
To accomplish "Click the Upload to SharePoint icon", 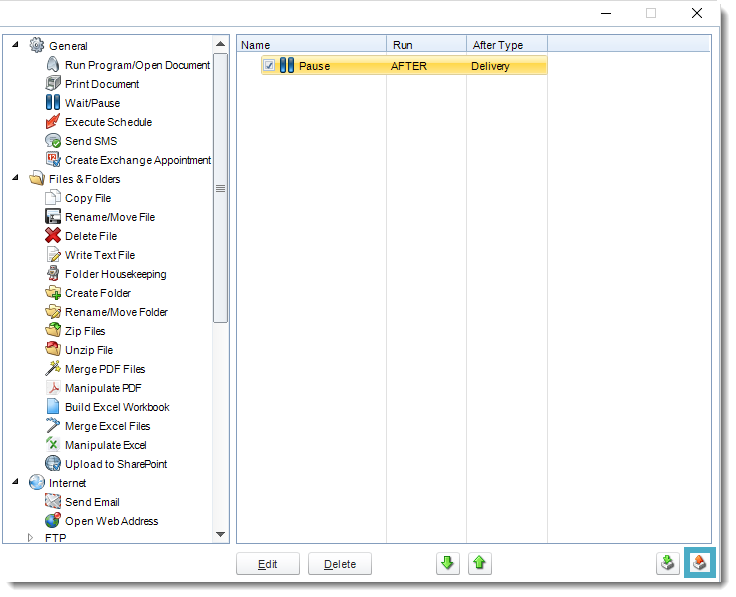I will click(53, 464).
